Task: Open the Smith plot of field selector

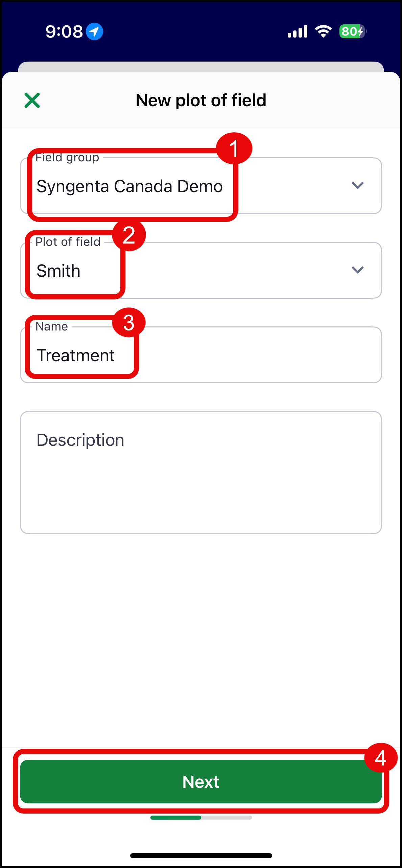Action: click(58, 271)
